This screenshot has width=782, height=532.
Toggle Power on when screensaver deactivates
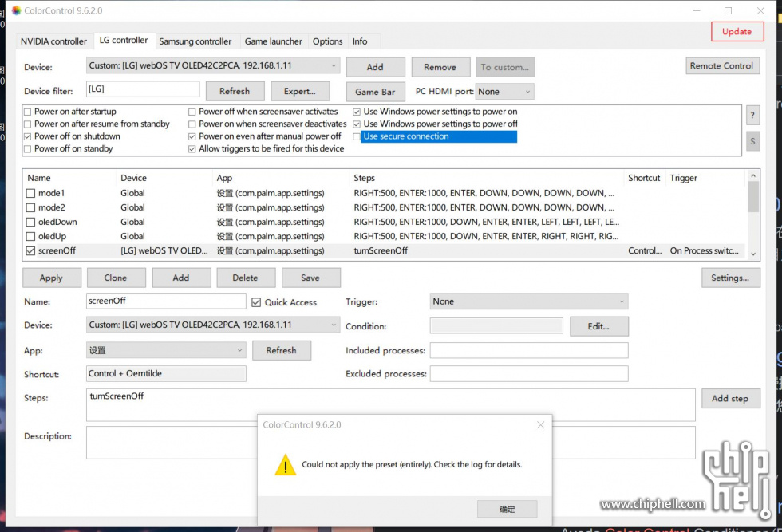[192, 124]
